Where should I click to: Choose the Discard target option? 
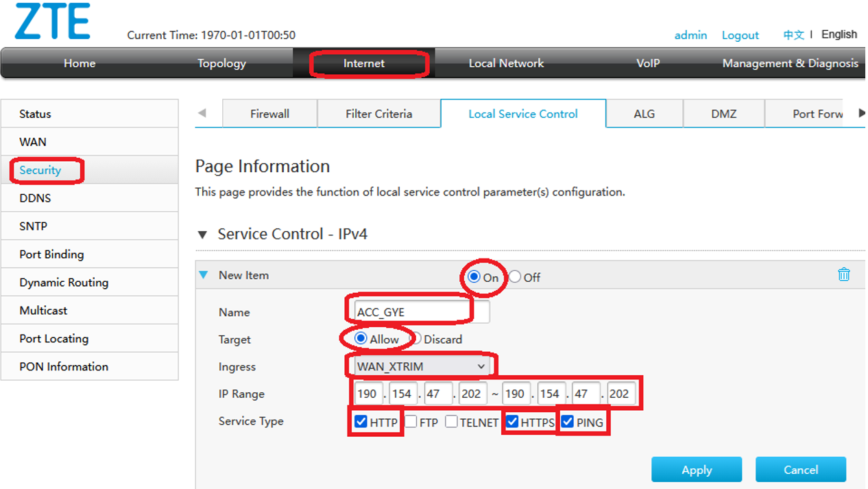click(416, 339)
